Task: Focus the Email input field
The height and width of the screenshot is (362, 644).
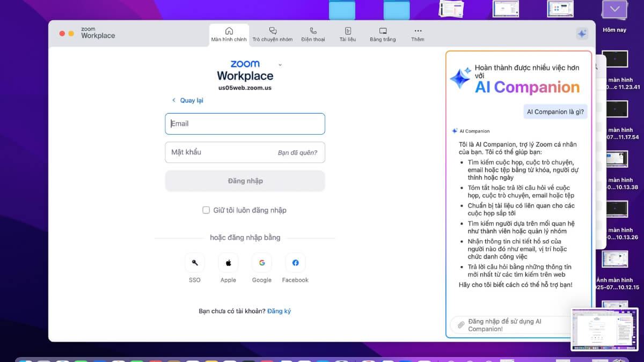Action: 245,124
